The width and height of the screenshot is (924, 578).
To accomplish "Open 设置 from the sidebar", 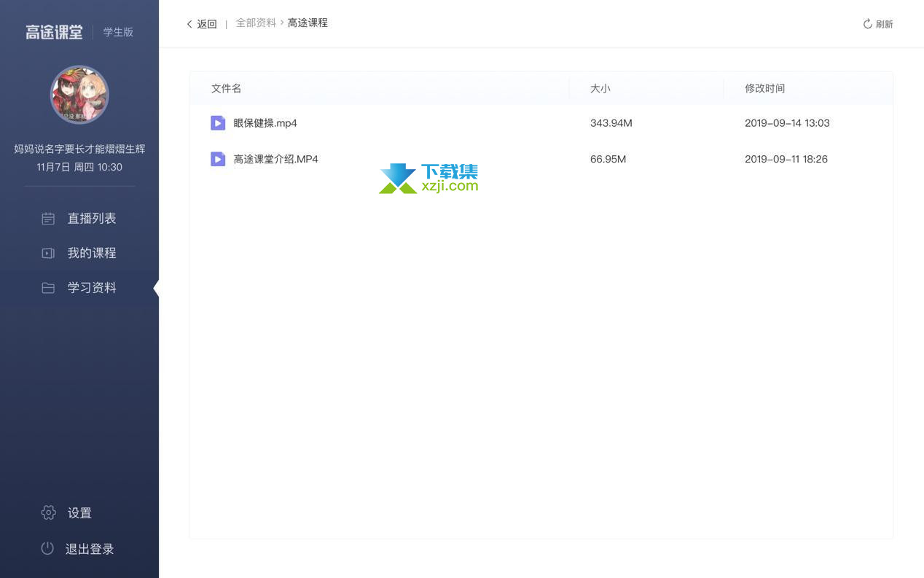I will click(x=79, y=513).
